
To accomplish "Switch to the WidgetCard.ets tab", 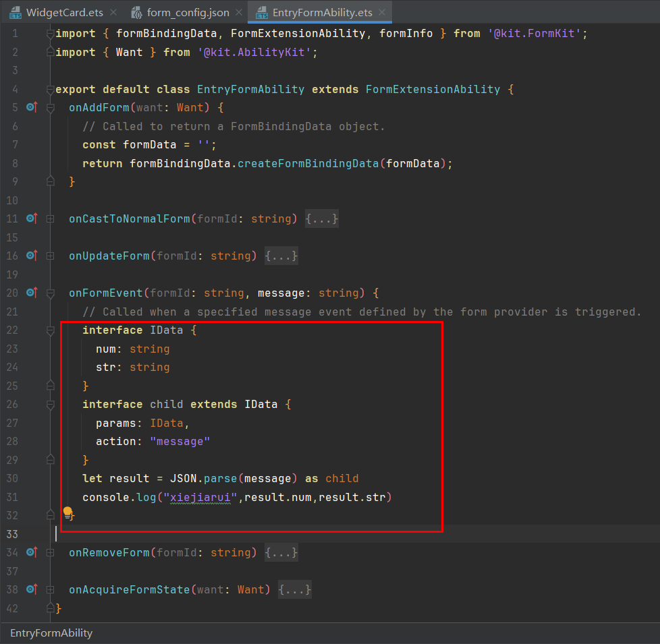I will 64,13.
